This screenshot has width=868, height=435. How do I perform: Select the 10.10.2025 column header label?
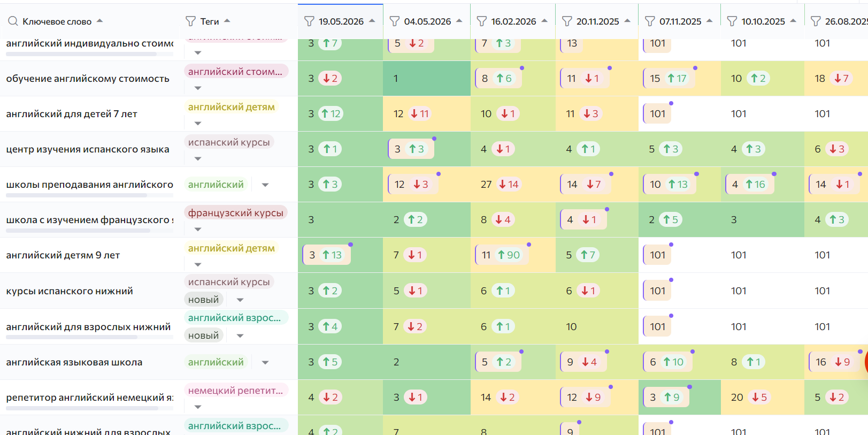coord(763,21)
